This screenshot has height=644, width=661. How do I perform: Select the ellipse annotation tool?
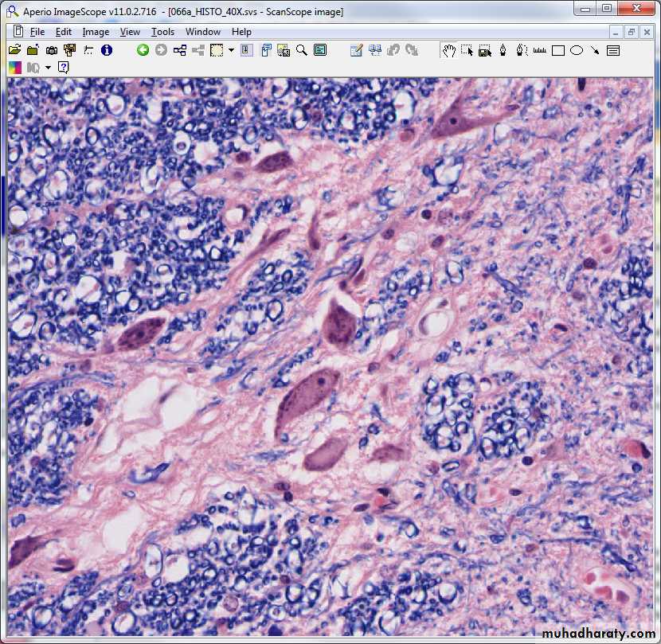pyautogui.click(x=577, y=50)
